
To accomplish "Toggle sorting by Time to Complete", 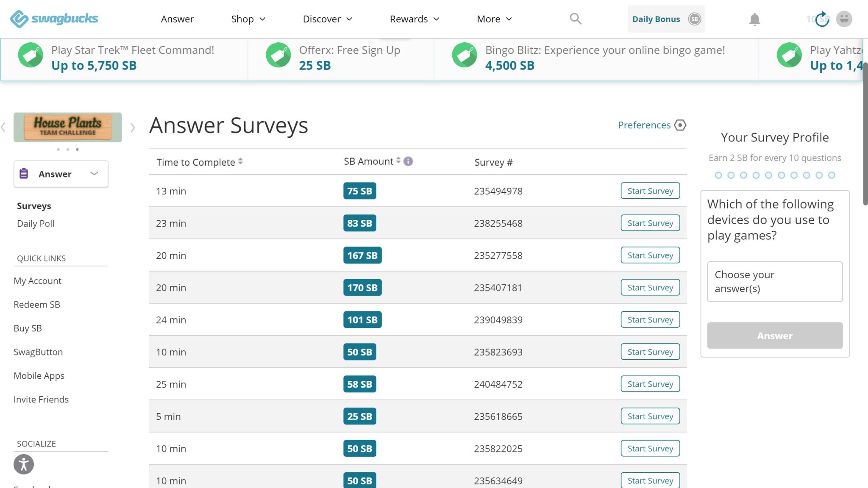I will (240, 161).
